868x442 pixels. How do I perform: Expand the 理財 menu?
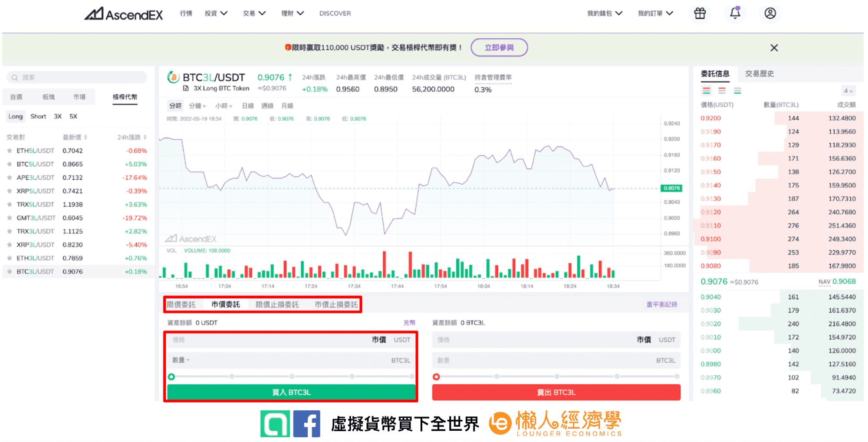pos(292,13)
